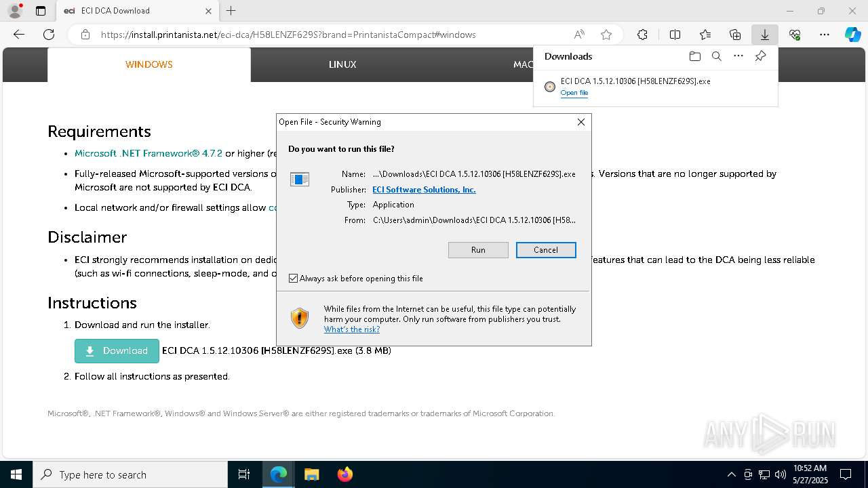Toggle Read aloud icon in address bar
Image resolution: width=868 pixels, height=488 pixels.
[579, 35]
